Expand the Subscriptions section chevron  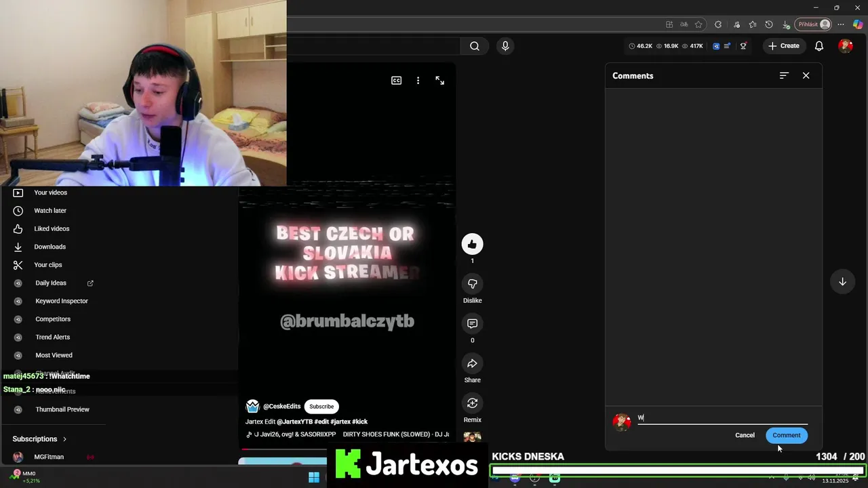coord(64,439)
